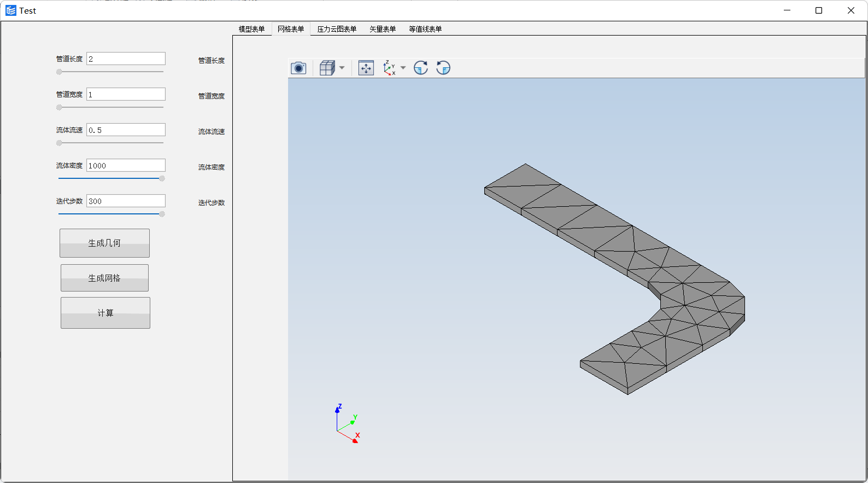Rotate view counterclockwise with toolbar icon
Viewport: 868px width, 483px height.
[x=443, y=68]
